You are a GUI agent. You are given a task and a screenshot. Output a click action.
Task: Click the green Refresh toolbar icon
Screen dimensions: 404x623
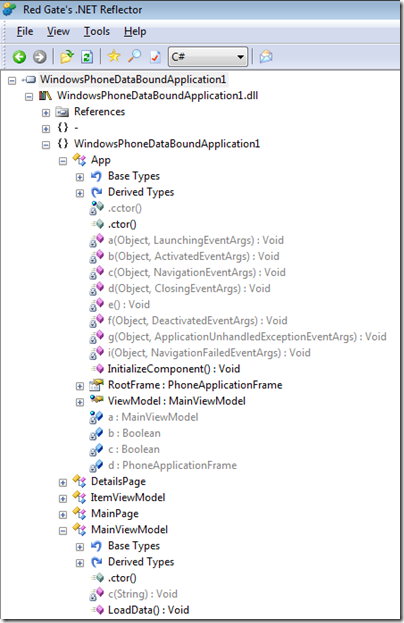point(87,57)
